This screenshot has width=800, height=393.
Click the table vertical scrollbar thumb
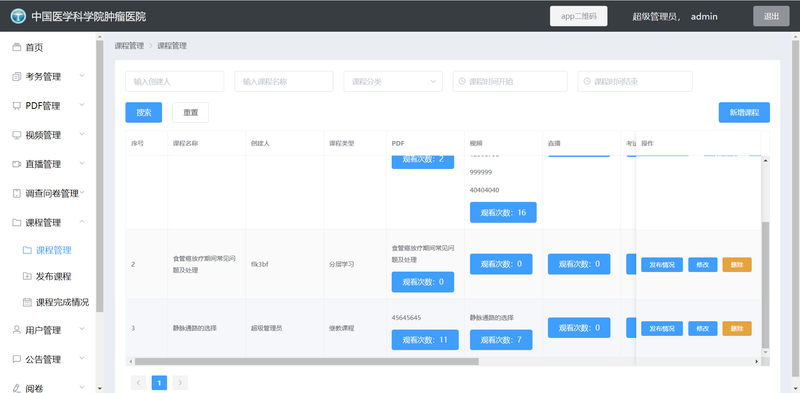tap(765, 284)
